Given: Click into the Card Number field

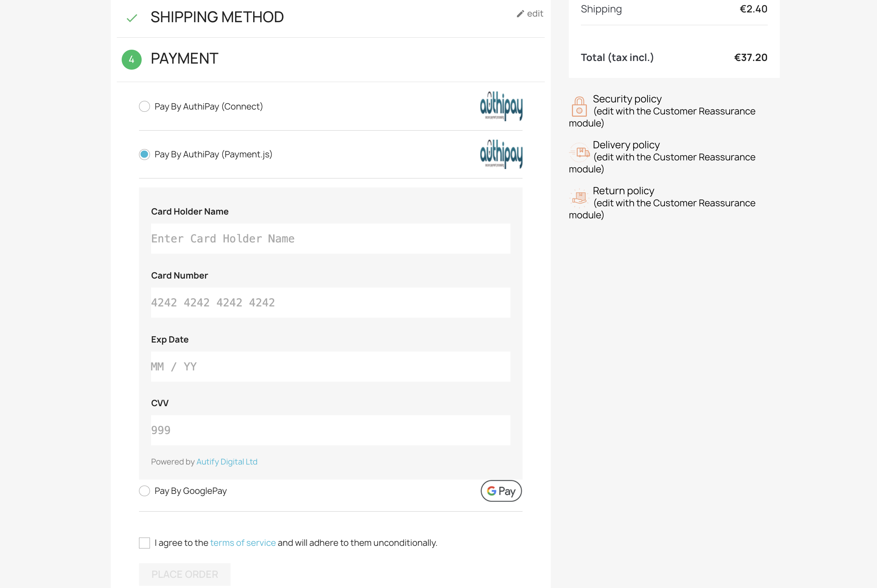Looking at the screenshot, I should coord(330,303).
